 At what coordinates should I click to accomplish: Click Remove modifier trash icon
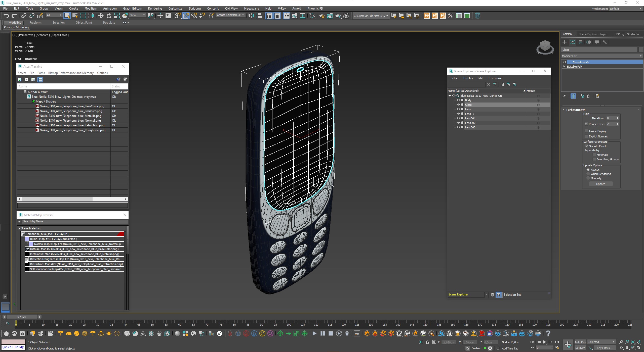click(x=588, y=96)
